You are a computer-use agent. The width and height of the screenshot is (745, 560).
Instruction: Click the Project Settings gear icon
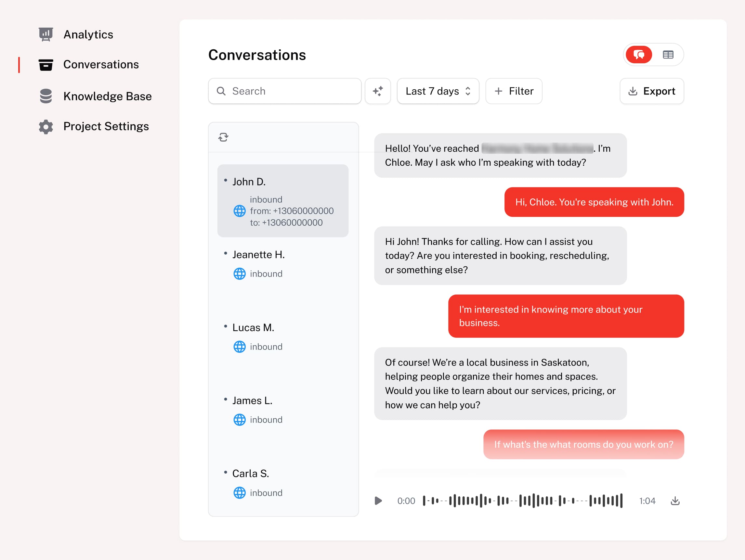(x=46, y=127)
